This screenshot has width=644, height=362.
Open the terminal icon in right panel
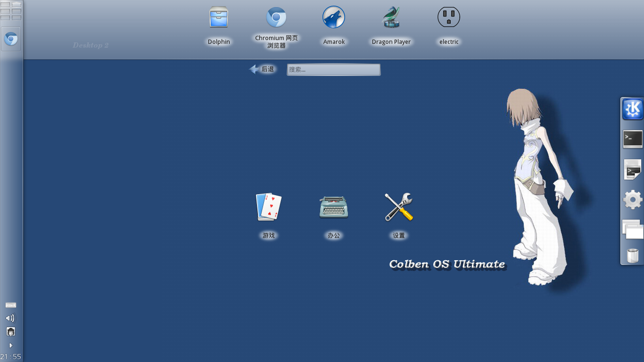coord(633,139)
